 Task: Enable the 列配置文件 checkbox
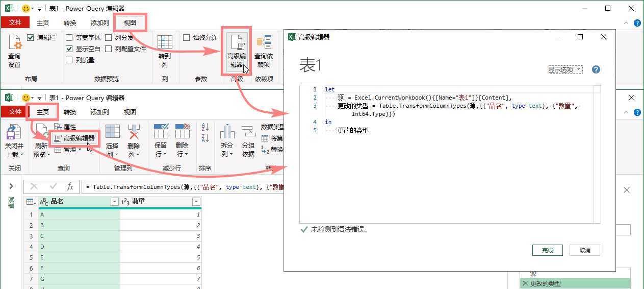pos(109,49)
